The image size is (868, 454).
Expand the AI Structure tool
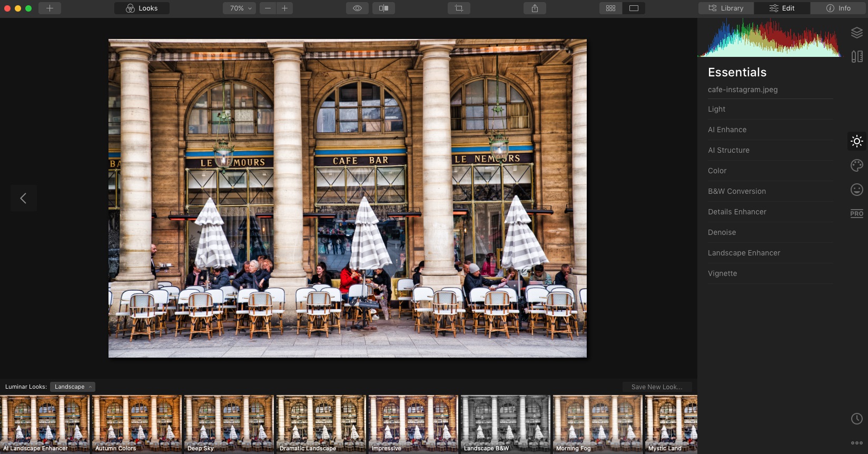pyautogui.click(x=770, y=150)
